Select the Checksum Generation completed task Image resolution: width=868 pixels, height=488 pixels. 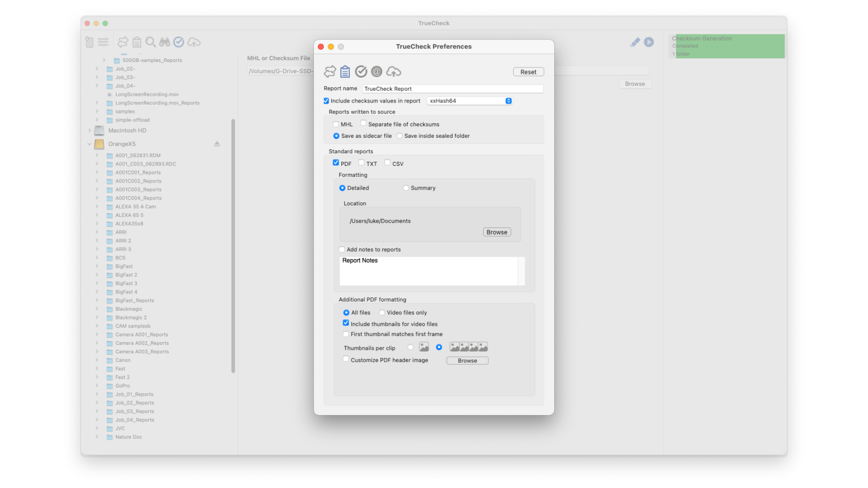point(727,46)
